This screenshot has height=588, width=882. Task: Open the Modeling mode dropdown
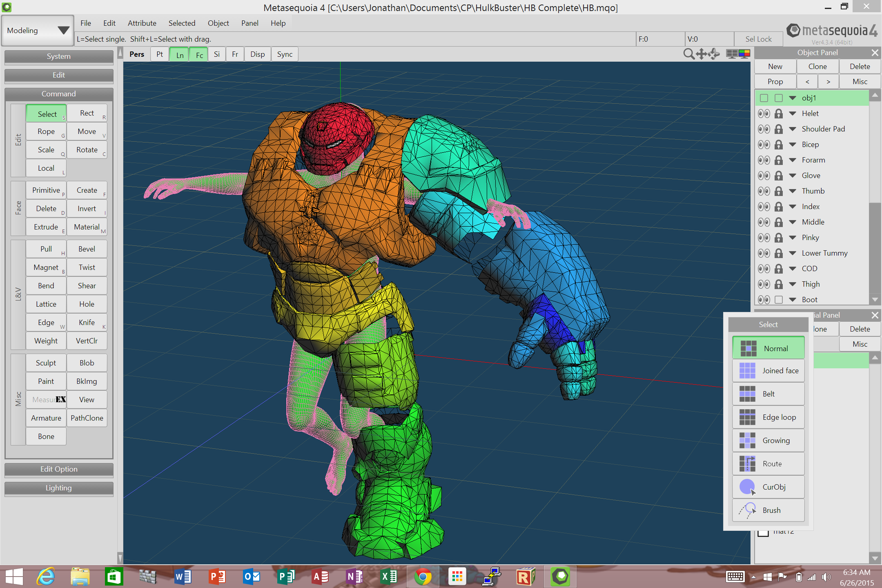click(x=38, y=31)
